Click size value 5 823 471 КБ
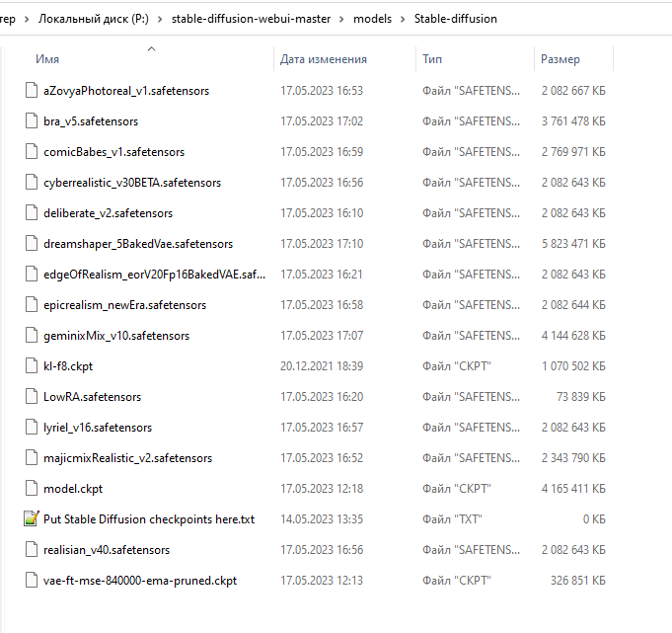This screenshot has width=672, height=633. click(573, 244)
